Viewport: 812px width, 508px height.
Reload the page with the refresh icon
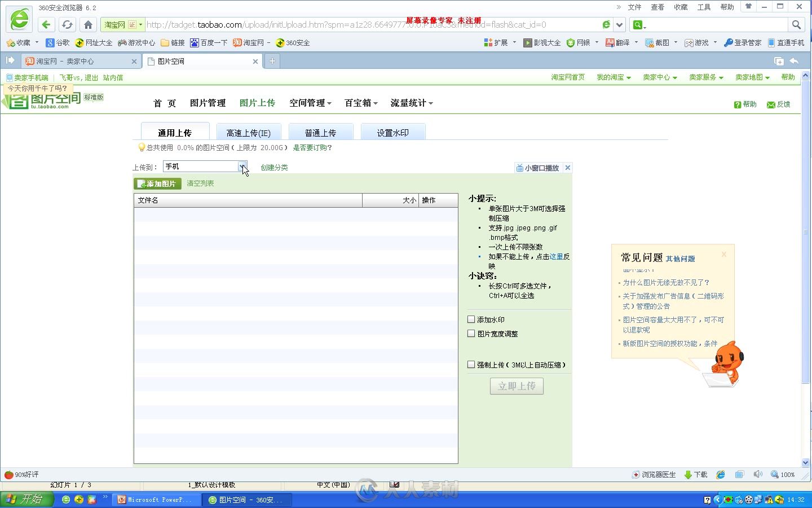(x=67, y=24)
